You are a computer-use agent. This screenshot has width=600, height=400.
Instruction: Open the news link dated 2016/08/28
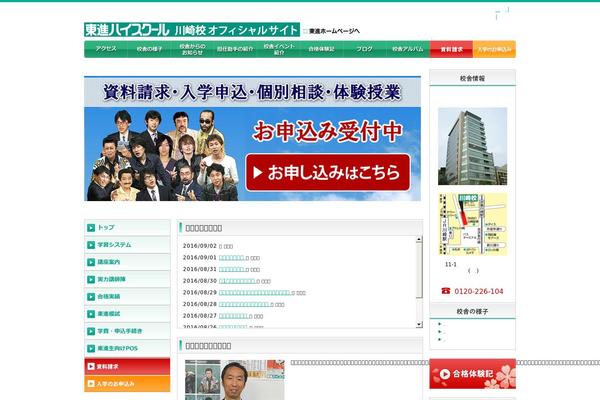pyautogui.click(x=244, y=304)
